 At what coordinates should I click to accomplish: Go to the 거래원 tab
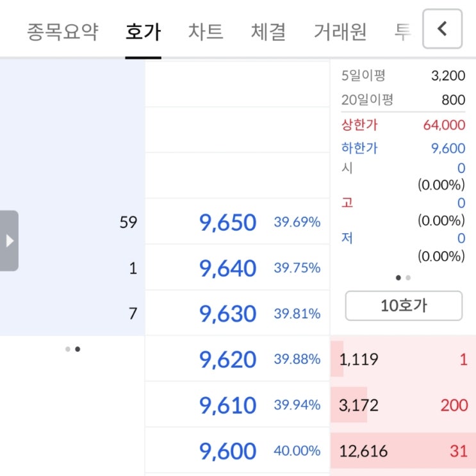(340, 31)
